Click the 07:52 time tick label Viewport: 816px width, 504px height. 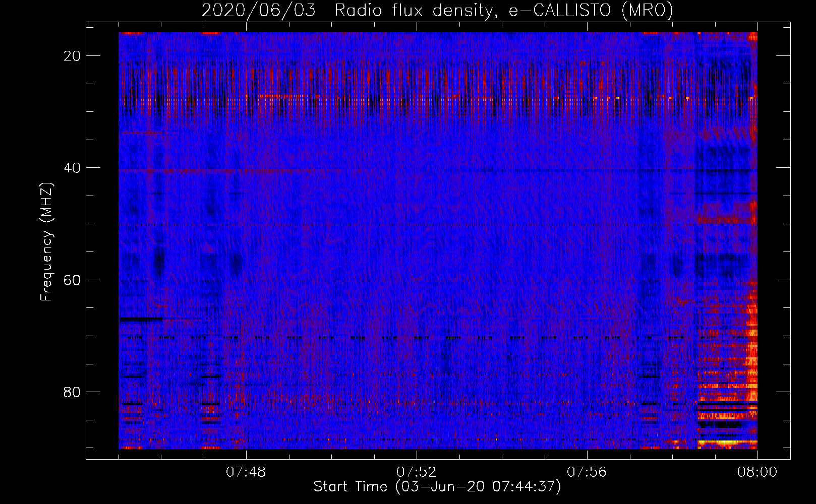[x=417, y=472]
